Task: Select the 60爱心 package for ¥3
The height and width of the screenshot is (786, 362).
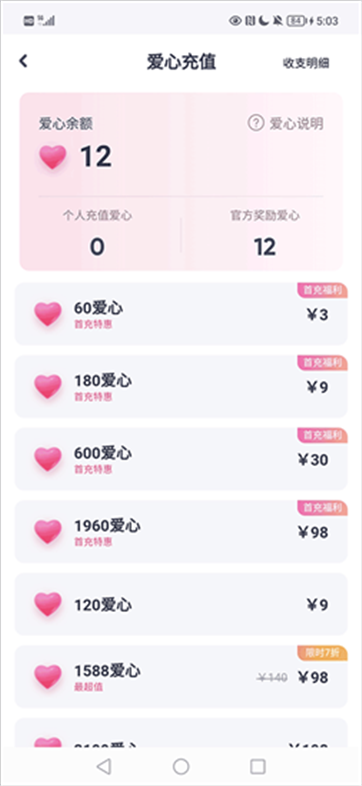Action: pos(181,314)
